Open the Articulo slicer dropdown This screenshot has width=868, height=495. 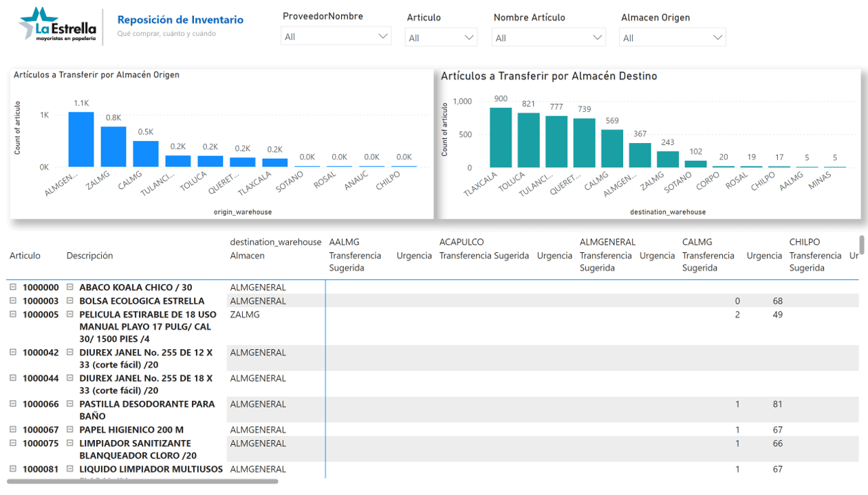[441, 37]
